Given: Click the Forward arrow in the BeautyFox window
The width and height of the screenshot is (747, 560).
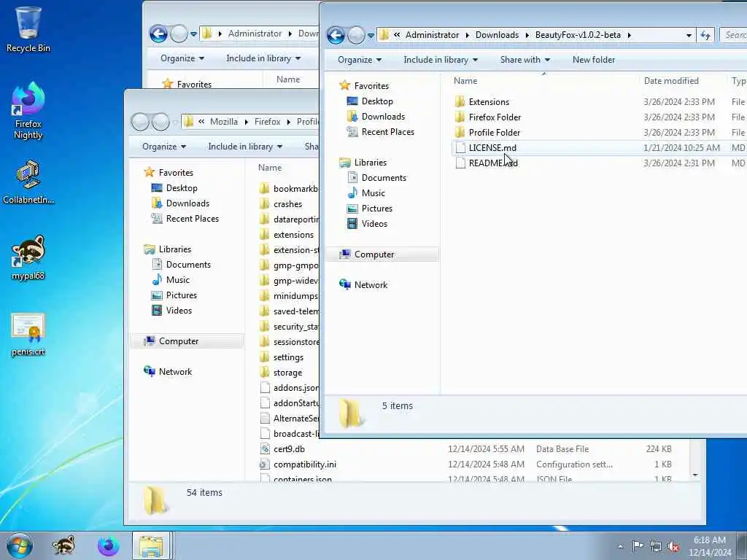Looking at the screenshot, I should (x=356, y=35).
